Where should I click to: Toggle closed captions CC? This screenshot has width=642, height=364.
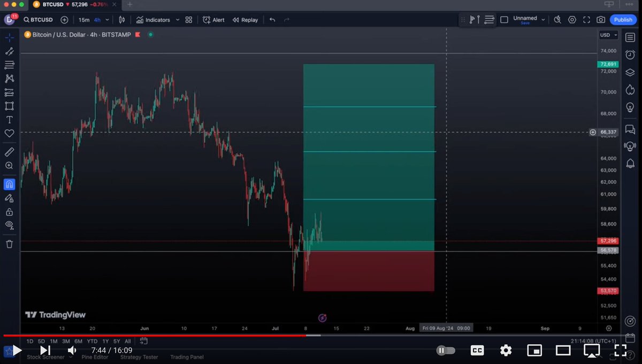tap(477, 350)
